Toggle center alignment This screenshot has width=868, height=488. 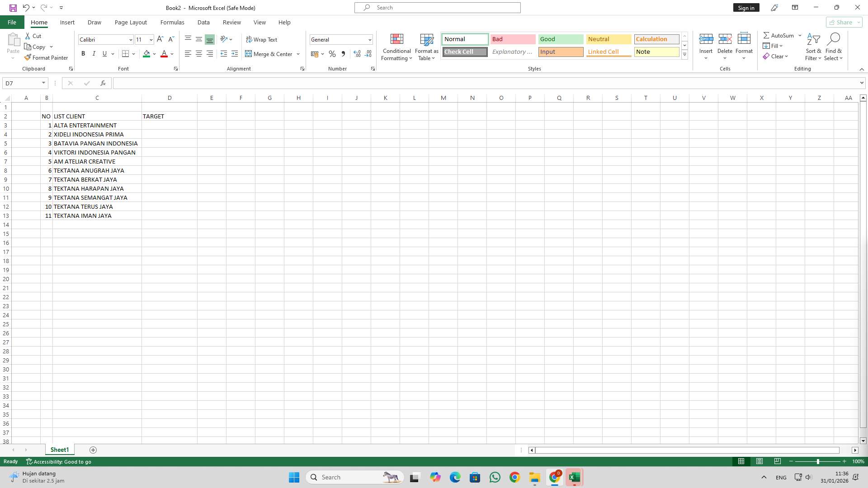click(199, 54)
